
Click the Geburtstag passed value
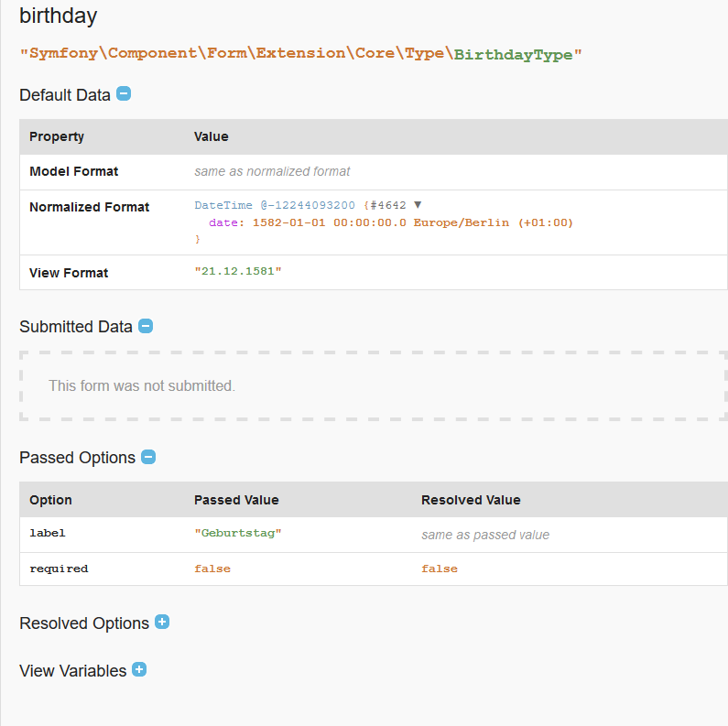point(238,533)
